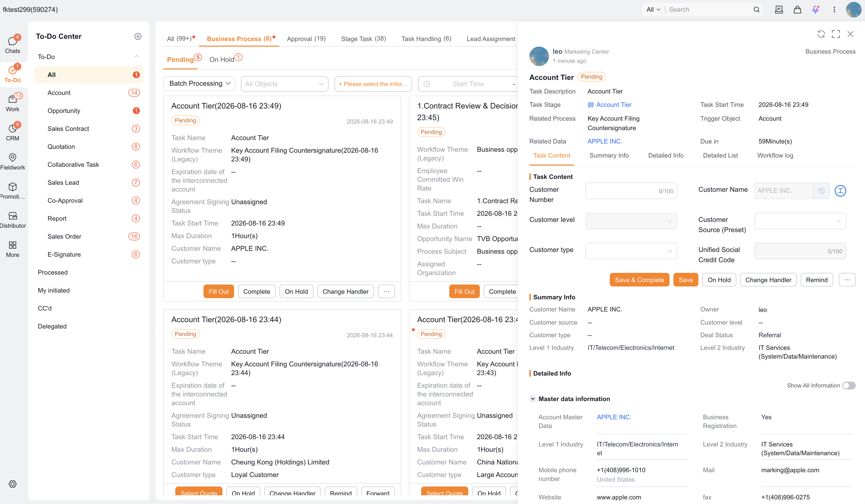Open the Customer type dropdown
Image resolution: width=865 pixels, height=504 pixels.
[631, 251]
